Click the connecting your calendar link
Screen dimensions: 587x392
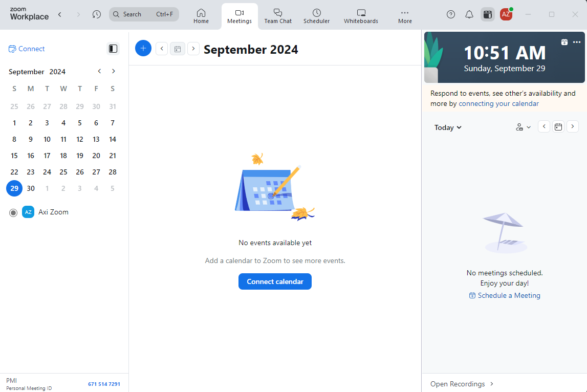(x=498, y=103)
